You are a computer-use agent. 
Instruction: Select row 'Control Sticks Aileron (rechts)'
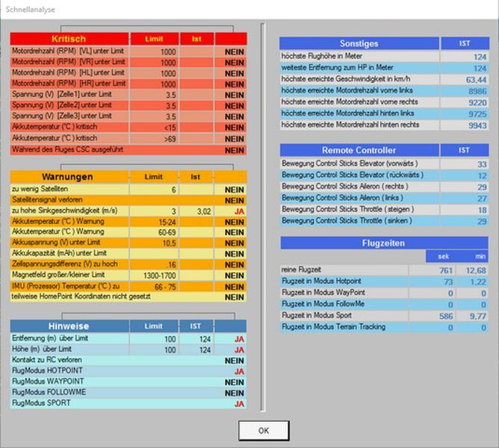tap(385, 187)
